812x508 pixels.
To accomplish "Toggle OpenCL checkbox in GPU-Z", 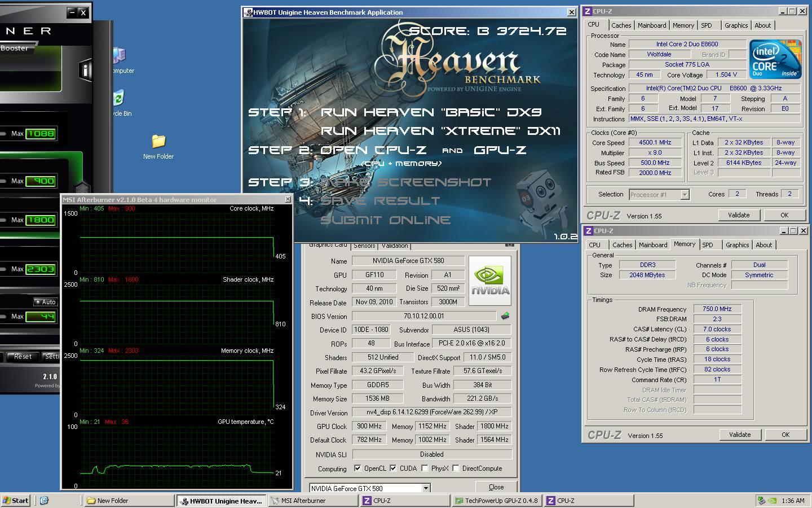I will point(358,468).
